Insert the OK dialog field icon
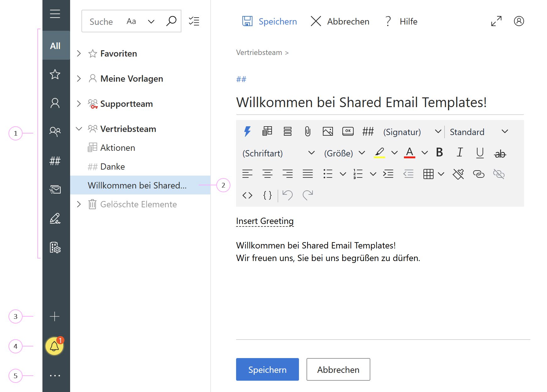Viewport: 547px width, 392px height. coord(348,131)
